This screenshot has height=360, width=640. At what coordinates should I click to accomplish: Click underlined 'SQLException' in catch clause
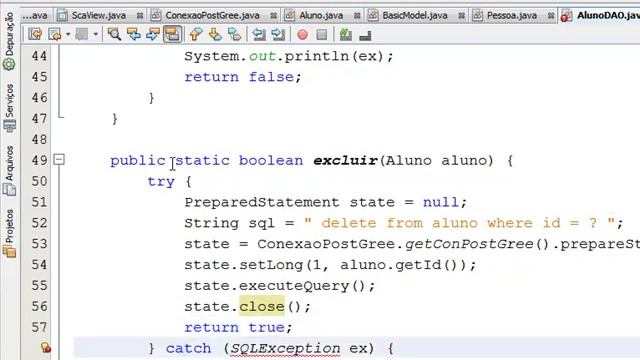click(x=285, y=349)
